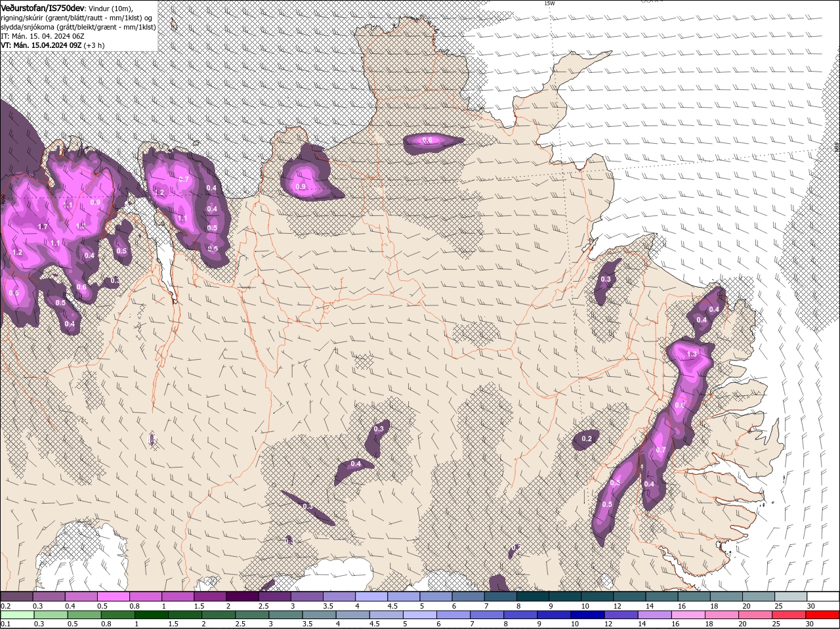The height and width of the screenshot is (629, 840).
Task: Click the light pink lower swatch between 16 and 18
Action: (x=688, y=615)
